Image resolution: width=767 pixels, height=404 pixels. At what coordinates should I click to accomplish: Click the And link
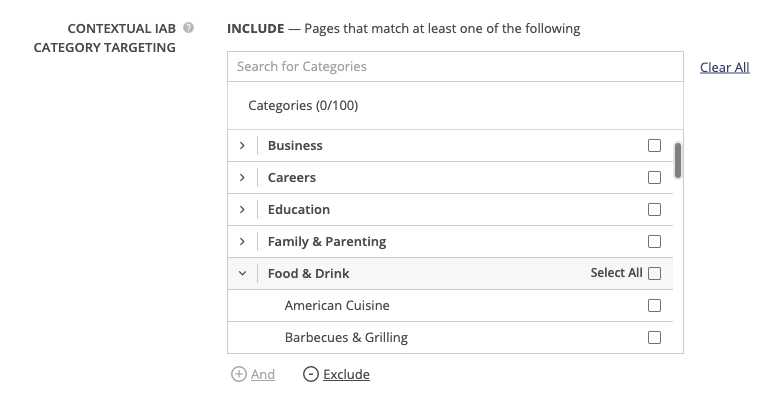(263, 374)
